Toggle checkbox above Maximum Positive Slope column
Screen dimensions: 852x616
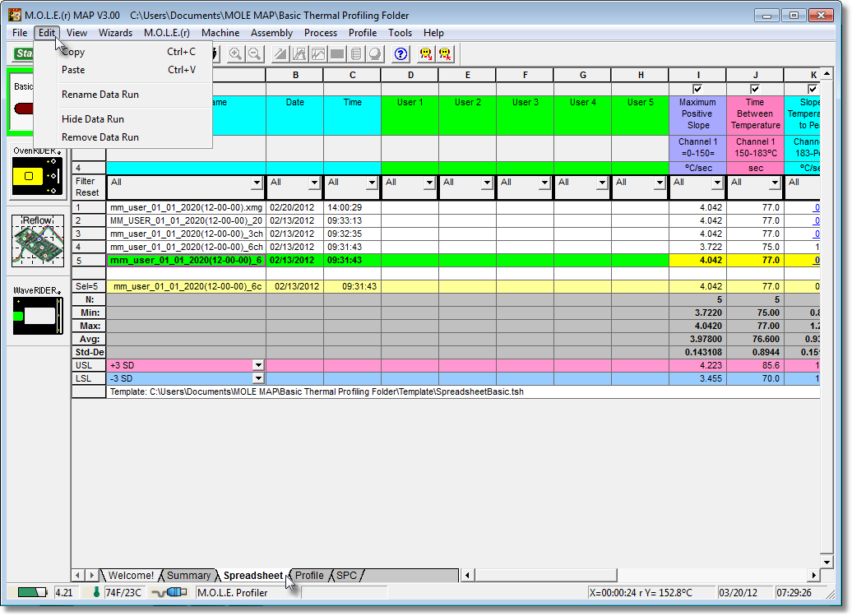[x=697, y=89]
